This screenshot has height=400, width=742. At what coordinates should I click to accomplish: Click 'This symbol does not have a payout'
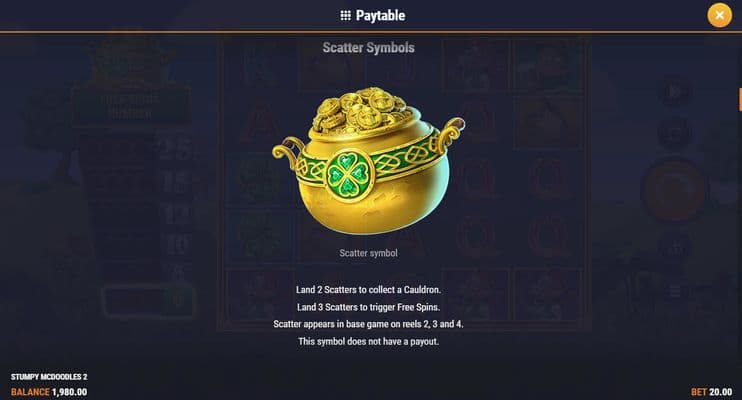pos(369,341)
